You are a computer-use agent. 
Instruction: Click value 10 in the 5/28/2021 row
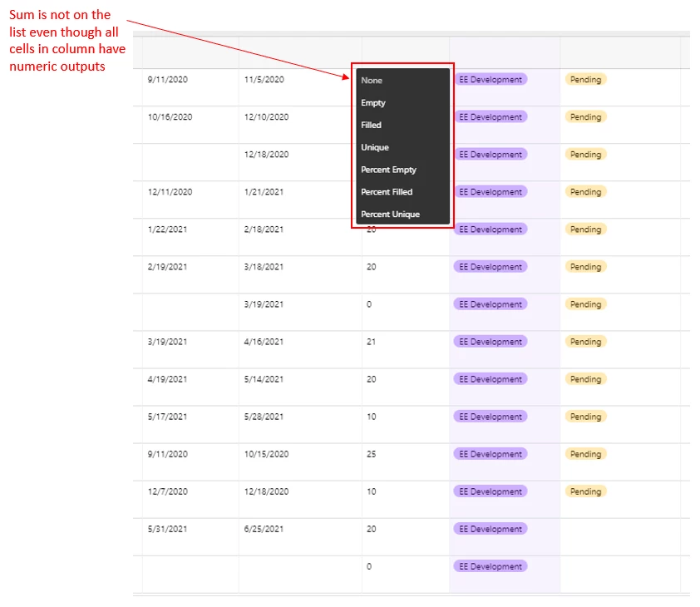pos(371,417)
